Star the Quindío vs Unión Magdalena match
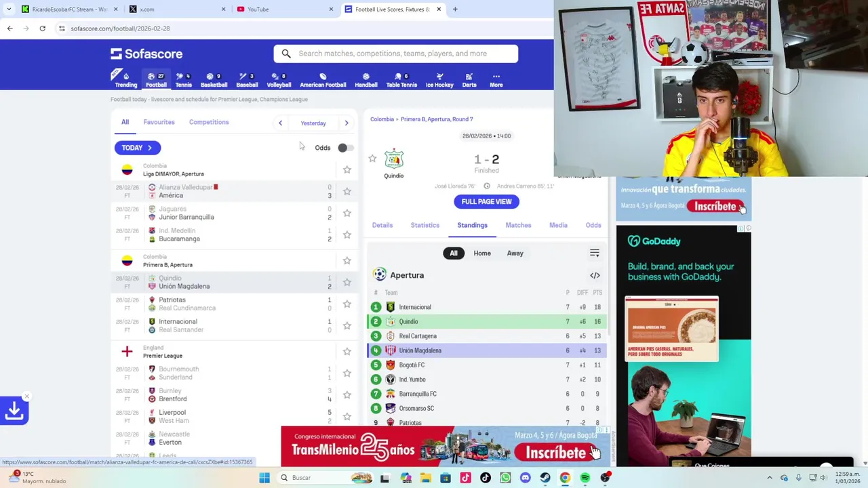 coord(347,282)
